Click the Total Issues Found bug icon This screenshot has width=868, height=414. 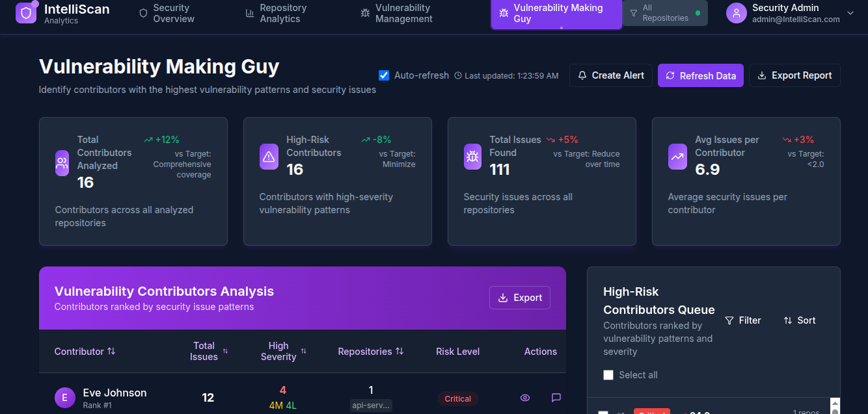click(472, 157)
